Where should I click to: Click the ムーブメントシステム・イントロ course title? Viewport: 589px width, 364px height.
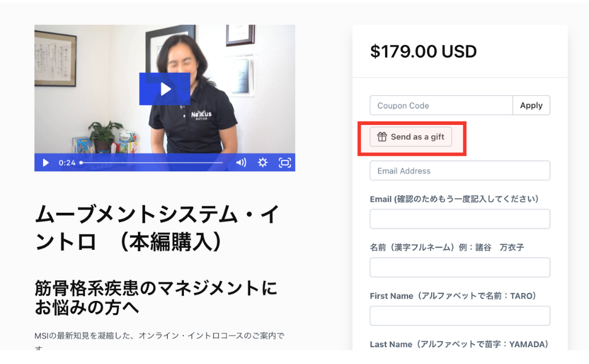(157, 227)
